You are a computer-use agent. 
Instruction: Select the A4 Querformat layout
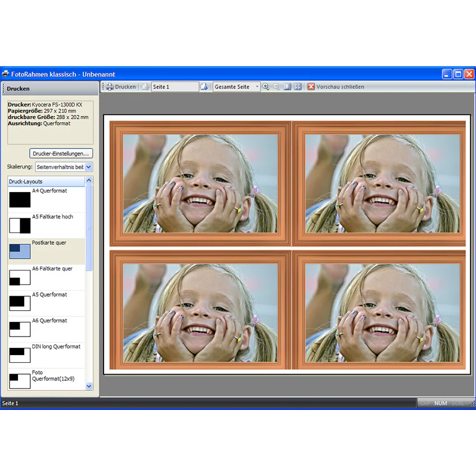(46, 199)
